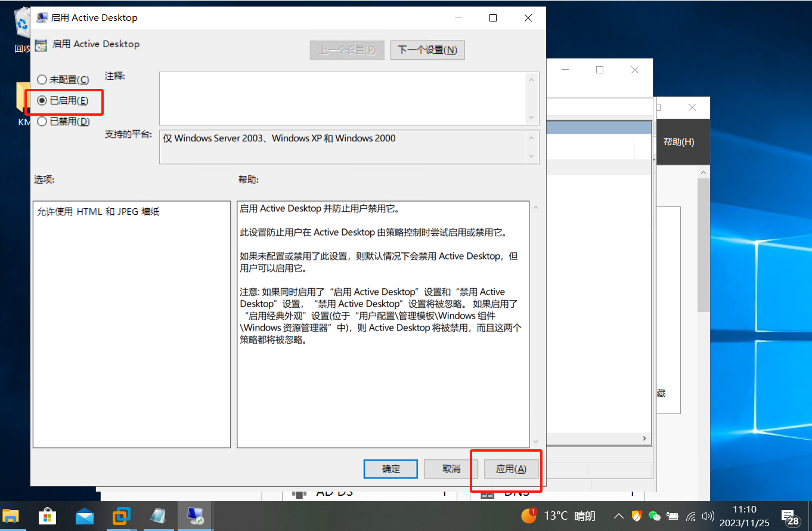Open the WeChat tray icon

tap(655, 516)
